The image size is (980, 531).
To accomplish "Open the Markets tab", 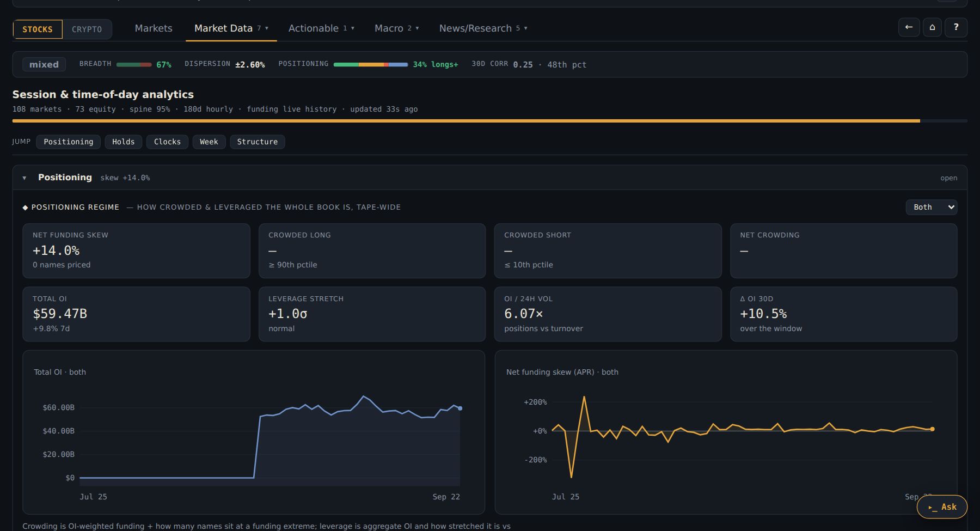I will [x=154, y=28].
